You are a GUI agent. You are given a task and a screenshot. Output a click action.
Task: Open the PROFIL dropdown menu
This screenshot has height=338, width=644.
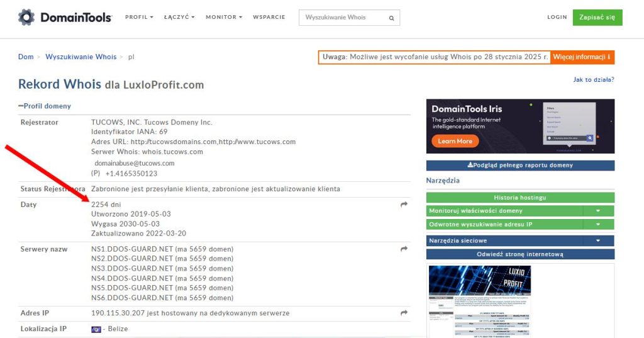[139, 17]
